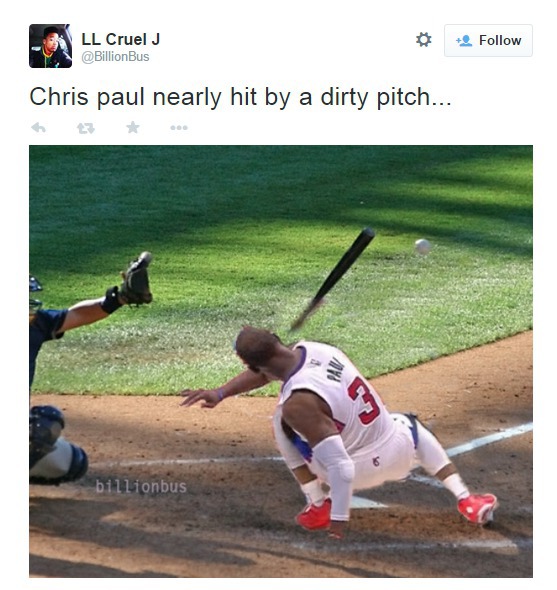Image resolution: width=557 pixels, height=590 pixels.
Task: Click the billionbus watermark in the photo
Action: [141, 487]
